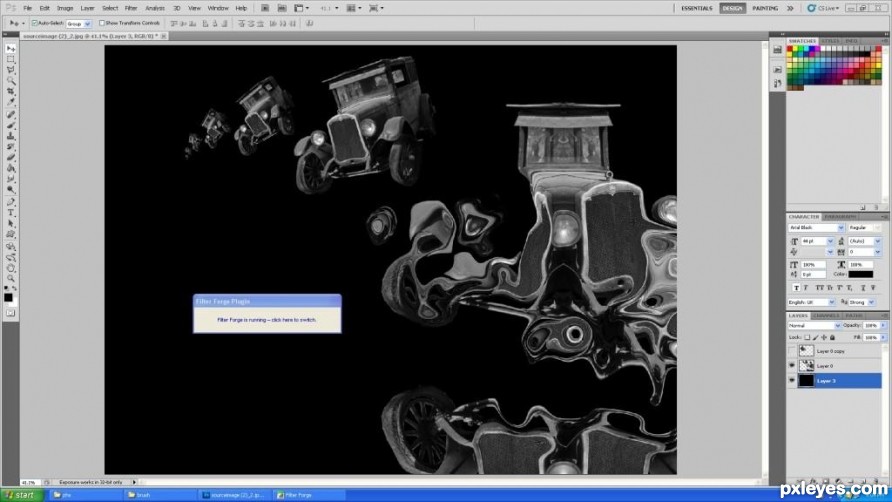Image resolution: width=892 pixels, height=502 pixels.
Task: Enable Auto-Select checkbox
Action: click(x=34, y=23)
